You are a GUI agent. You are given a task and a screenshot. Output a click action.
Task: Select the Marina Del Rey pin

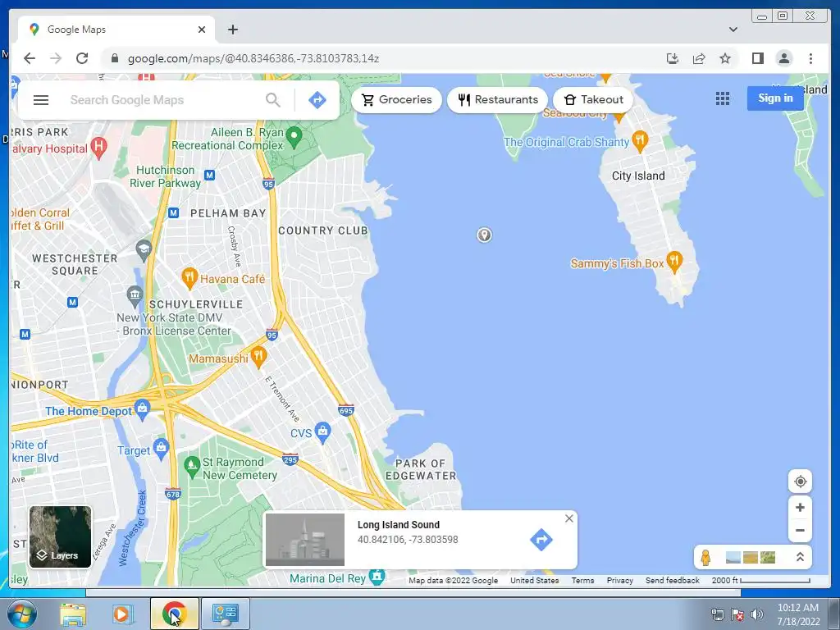tap(377, 576)
